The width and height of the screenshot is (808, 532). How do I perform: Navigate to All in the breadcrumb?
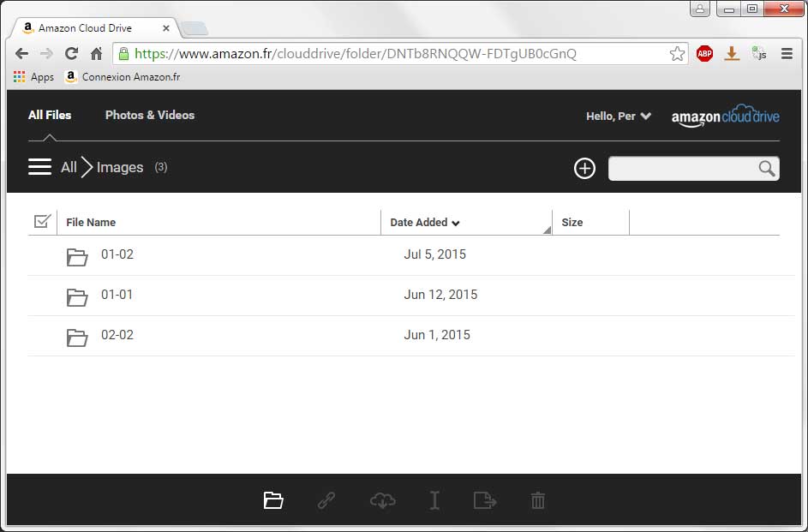[x=69, y=167]
